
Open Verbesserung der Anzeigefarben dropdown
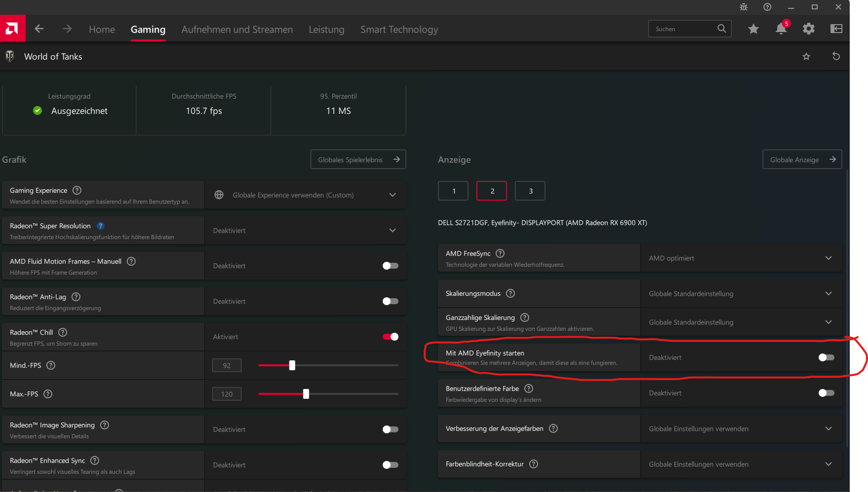(741, 428)
